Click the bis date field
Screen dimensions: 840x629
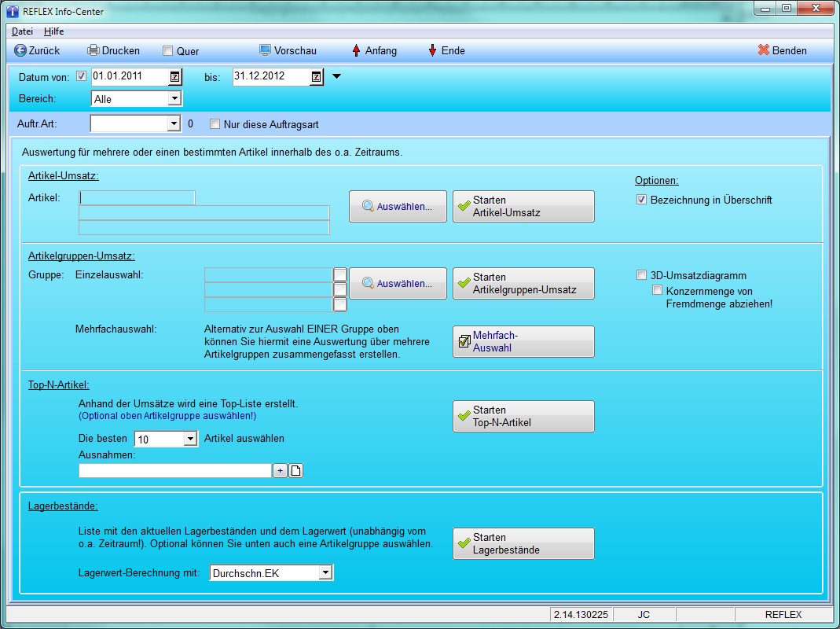[x=272, y=77]
